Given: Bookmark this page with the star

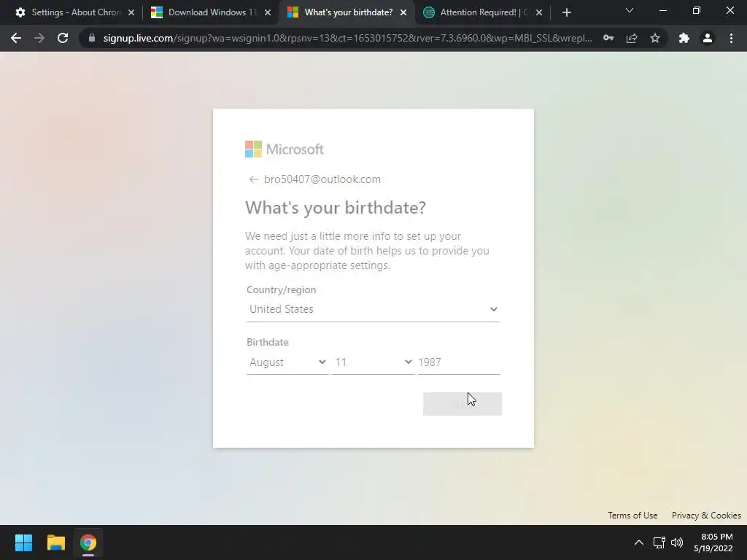Looking at the screenshot, I should pyautogui.click(x=655, y=38).
